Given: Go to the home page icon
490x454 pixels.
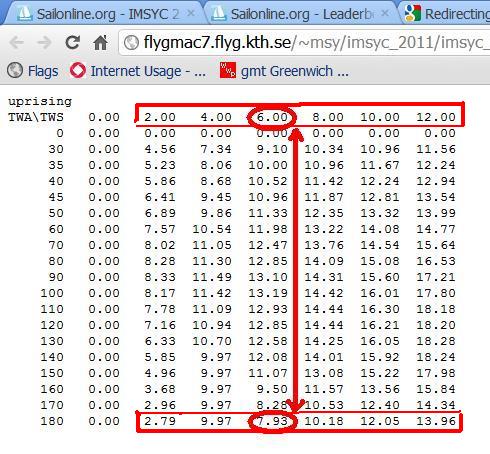Looking at the screenshot, I should click(x=100, y=42).
